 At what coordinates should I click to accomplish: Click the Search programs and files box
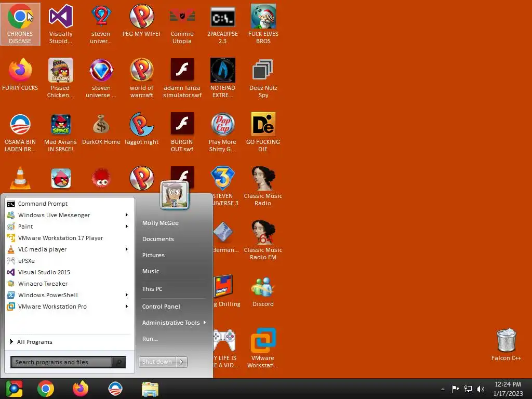61,362
